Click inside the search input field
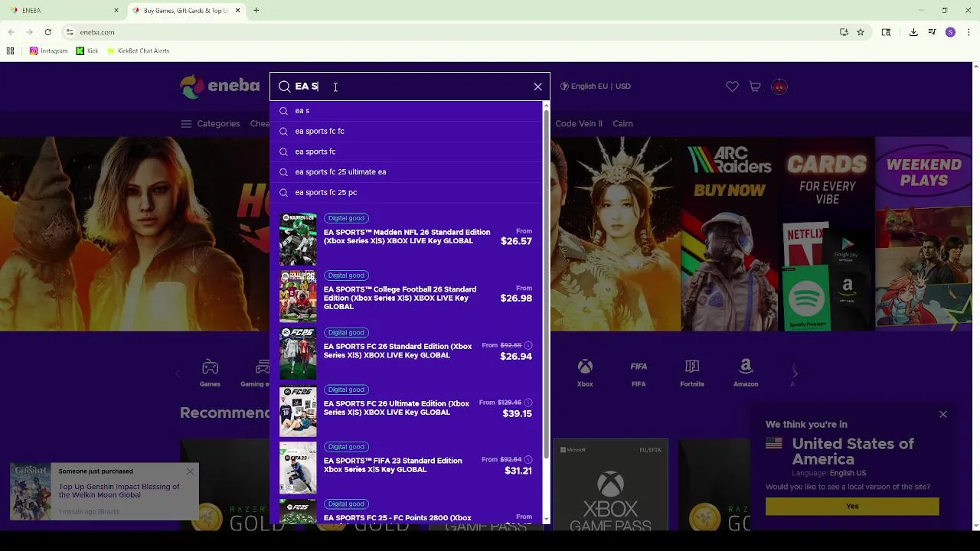The image size is (980, 551). 410,86
